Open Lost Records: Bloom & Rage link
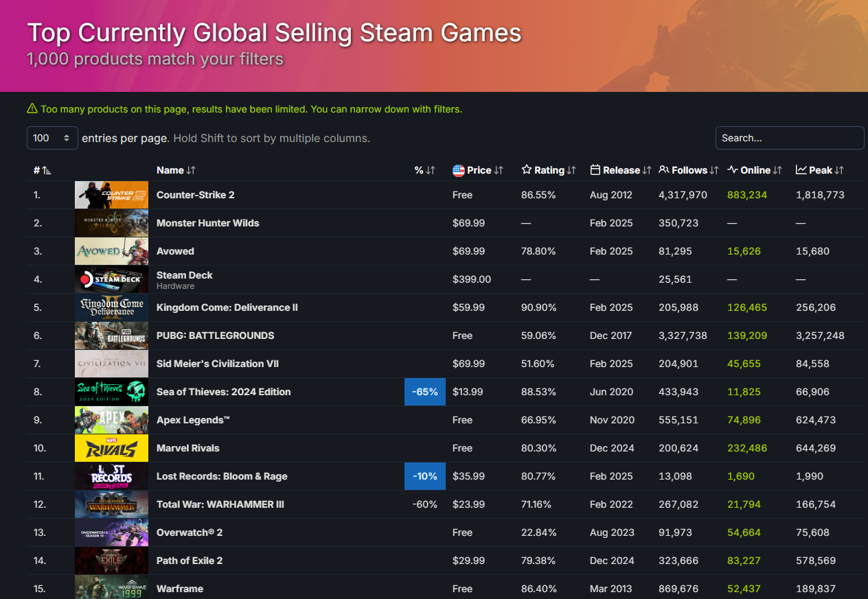Viewport: 868px width, 599px height. pos(222,476)
